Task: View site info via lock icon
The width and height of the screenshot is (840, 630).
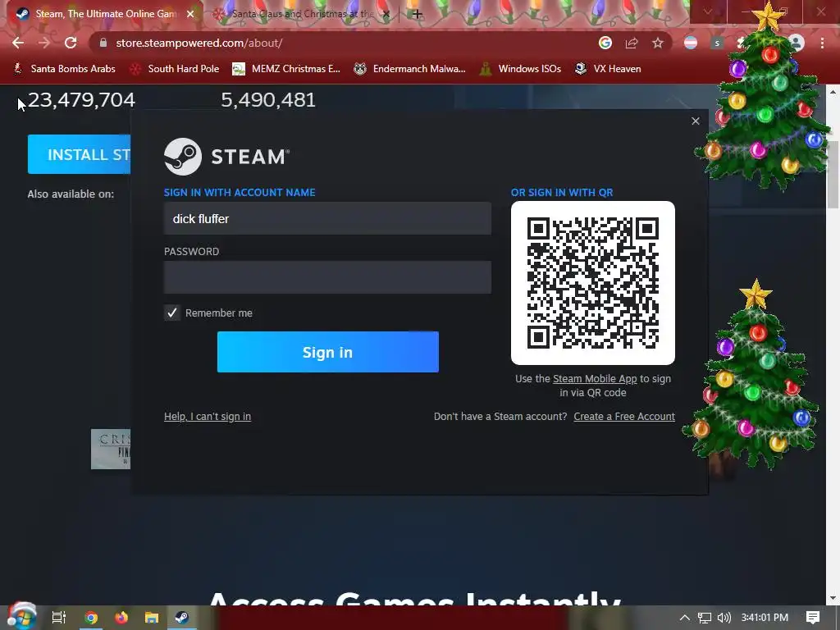Action: pos(103,43)
